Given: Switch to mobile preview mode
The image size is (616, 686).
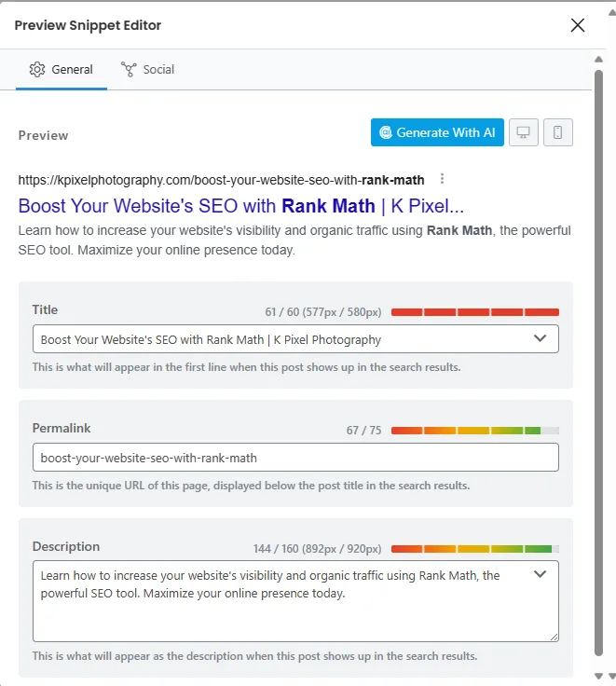Looking at the screenshot, I should coord(558,132).
